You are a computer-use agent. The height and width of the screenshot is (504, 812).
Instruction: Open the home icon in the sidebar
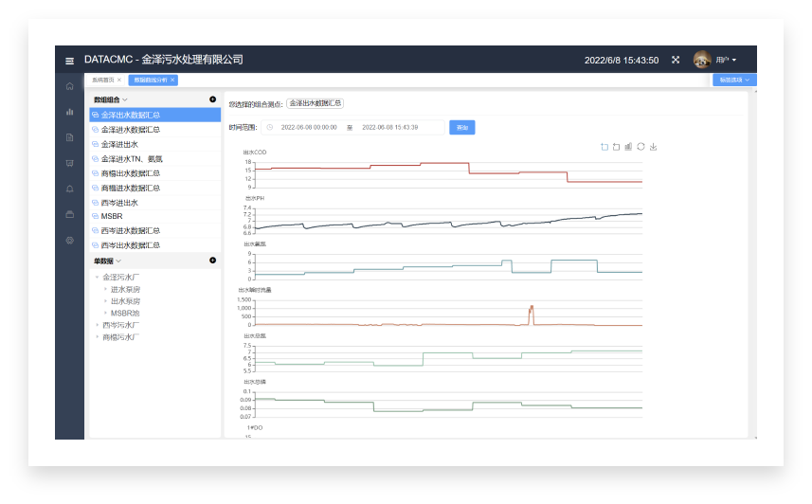pyautogui.click(x=69, y=86)
